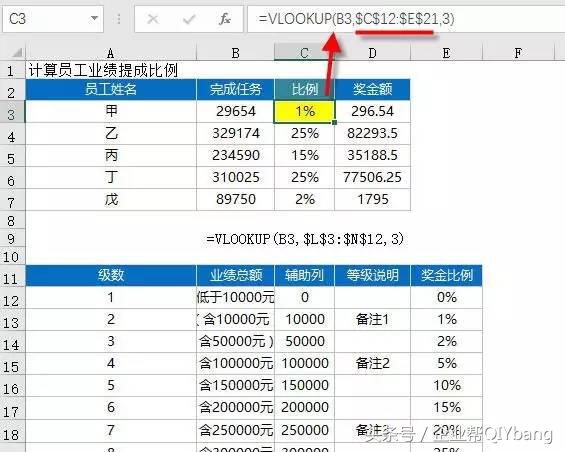
Task: Select column D header
Action: tap(373, 53)
